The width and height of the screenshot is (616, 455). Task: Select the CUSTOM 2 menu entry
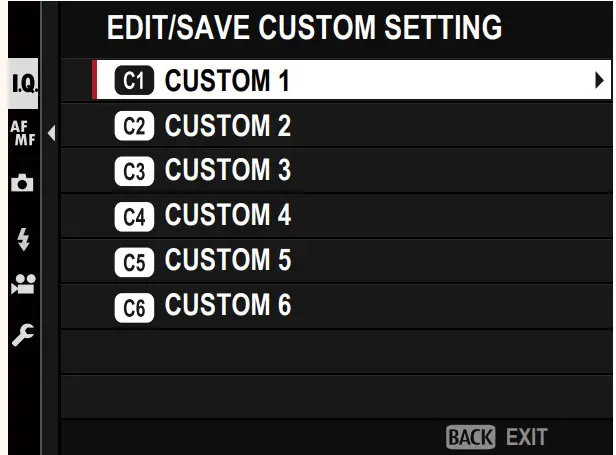[x=227, y=127]
